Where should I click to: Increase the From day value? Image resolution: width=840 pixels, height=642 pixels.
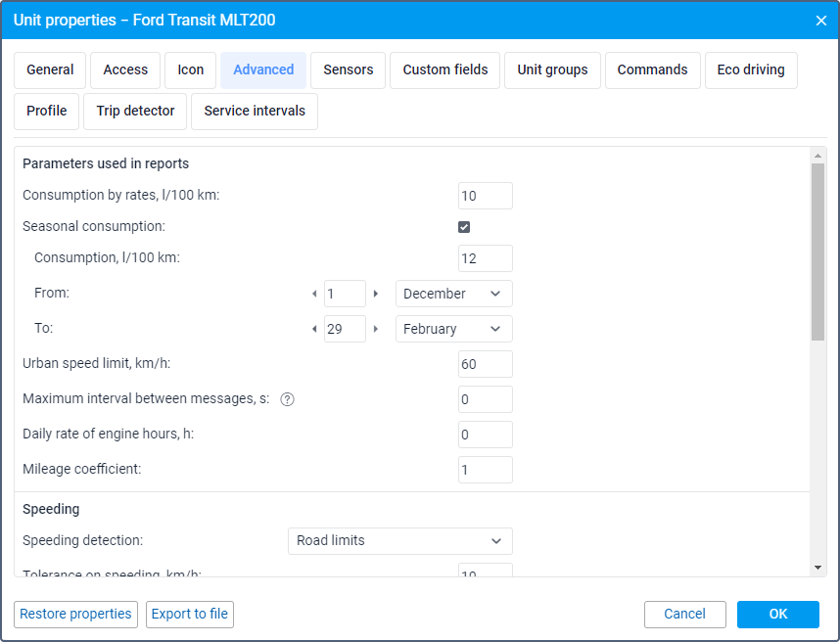tap(376, 294)
